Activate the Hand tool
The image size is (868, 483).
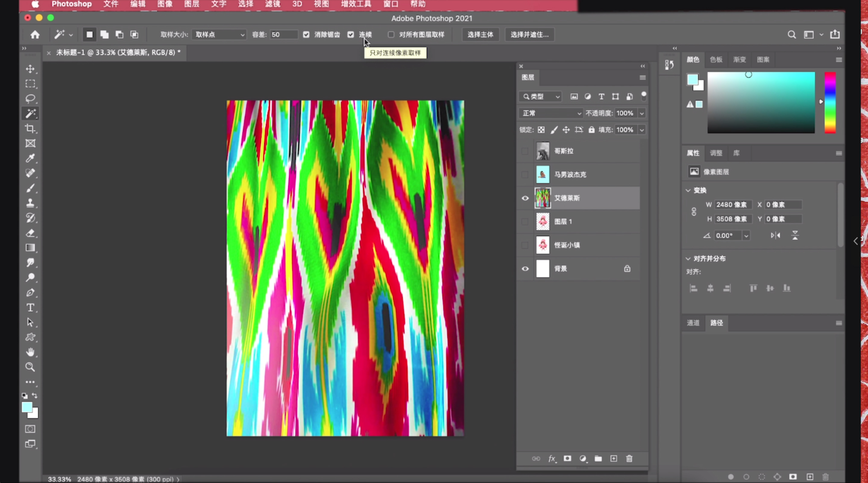[x=30, y=352]
